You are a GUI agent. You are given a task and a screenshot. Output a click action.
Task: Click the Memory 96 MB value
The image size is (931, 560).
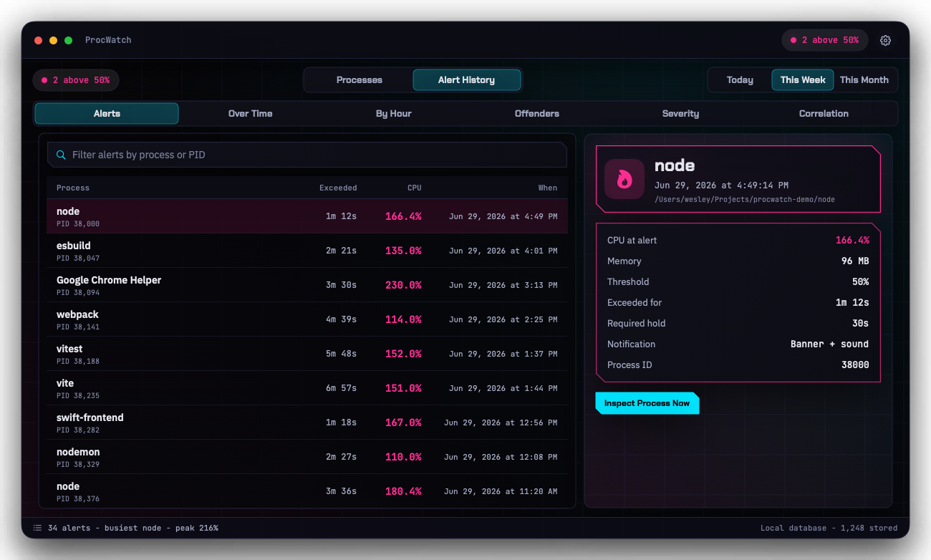[x=855, y=261]
